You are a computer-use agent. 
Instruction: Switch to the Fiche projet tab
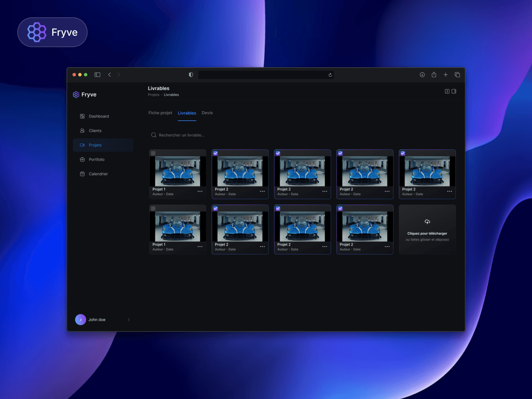point(160,113)
